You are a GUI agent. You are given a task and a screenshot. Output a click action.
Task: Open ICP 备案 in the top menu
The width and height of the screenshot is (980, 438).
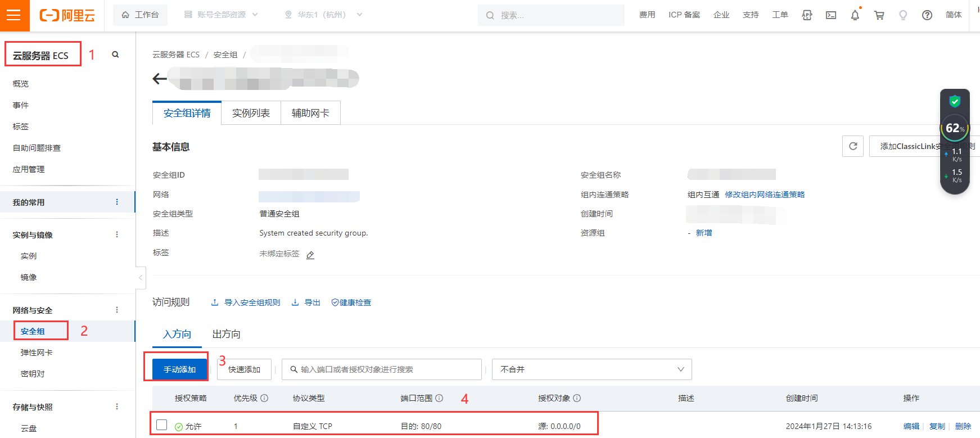pyautogui.click(x=684, y=15)
